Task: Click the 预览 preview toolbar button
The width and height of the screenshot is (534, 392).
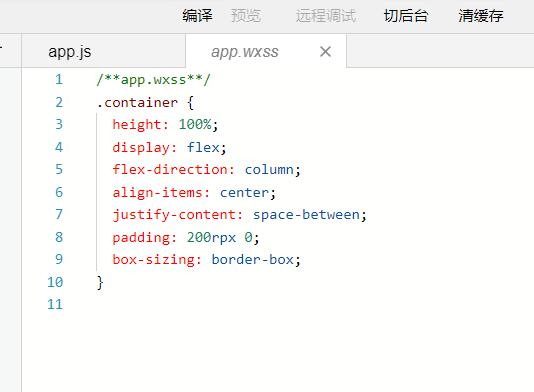Action: 246,16
